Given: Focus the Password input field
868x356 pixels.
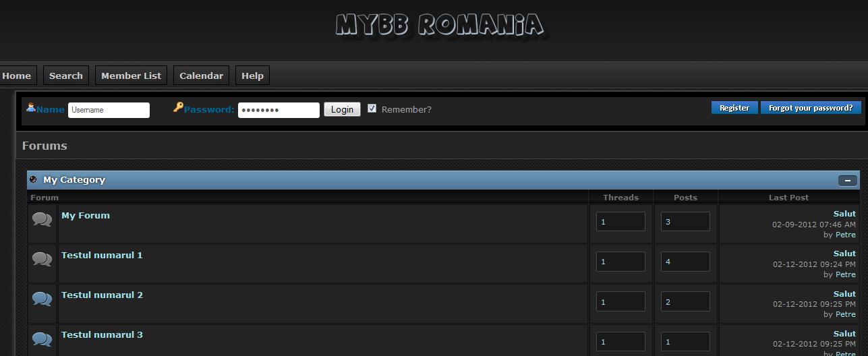Looking at the screenshot, I should (279, 110).
